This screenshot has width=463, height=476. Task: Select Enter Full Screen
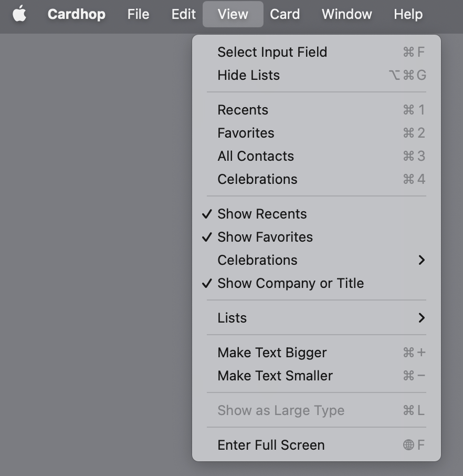tap(317, 445)
